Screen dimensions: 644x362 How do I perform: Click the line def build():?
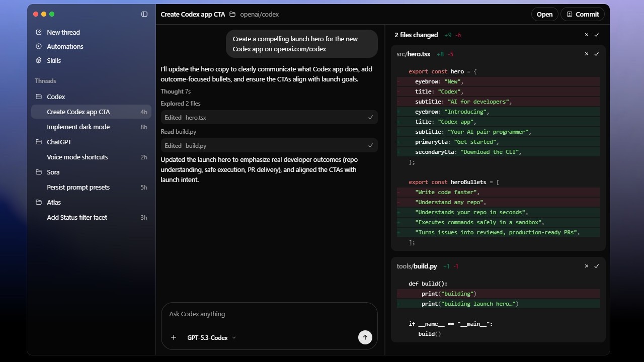[428, 284]
